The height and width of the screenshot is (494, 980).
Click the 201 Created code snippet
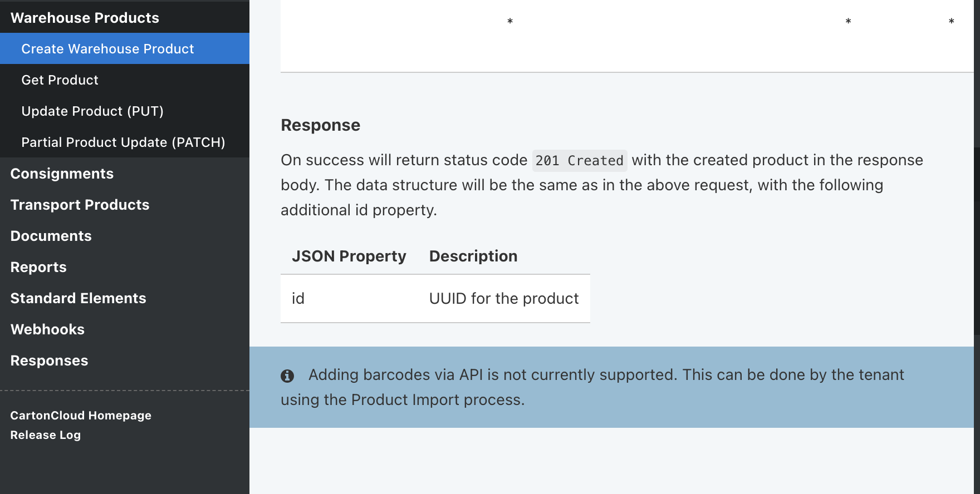tap(579, 161)
